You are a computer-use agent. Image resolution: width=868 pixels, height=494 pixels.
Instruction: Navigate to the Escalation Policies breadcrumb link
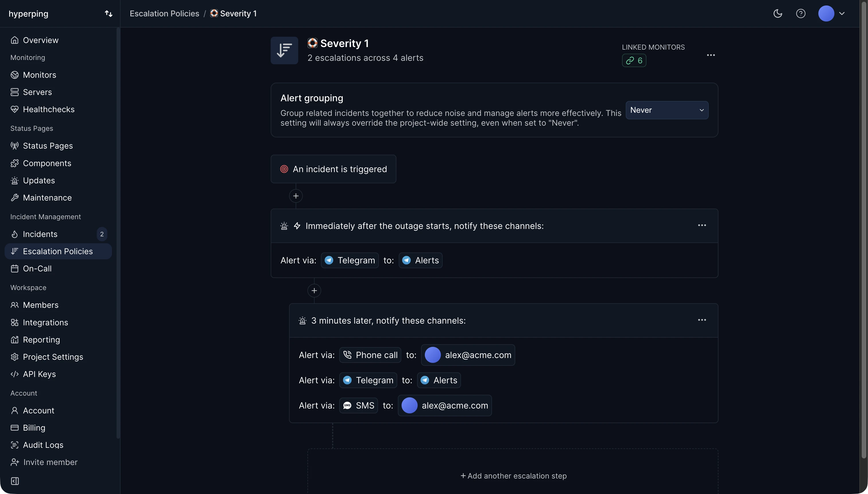(164, 13)
